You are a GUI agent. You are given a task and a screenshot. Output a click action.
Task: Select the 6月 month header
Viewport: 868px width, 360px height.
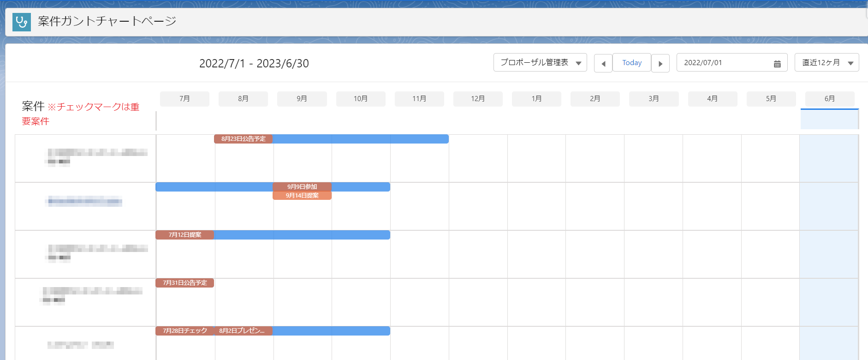829,99
